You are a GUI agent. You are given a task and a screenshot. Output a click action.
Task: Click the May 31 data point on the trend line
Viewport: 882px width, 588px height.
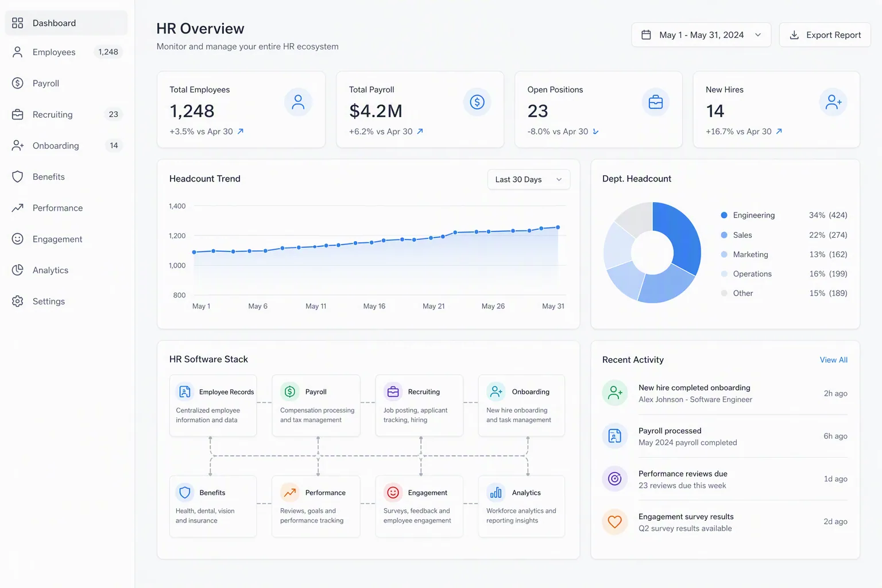tap(558, 227)
